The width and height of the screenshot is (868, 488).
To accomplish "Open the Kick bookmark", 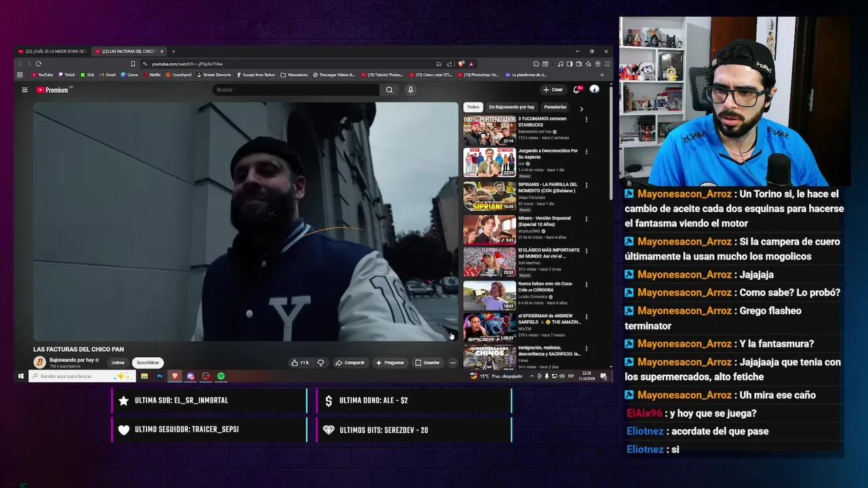I will coord(87,75).
